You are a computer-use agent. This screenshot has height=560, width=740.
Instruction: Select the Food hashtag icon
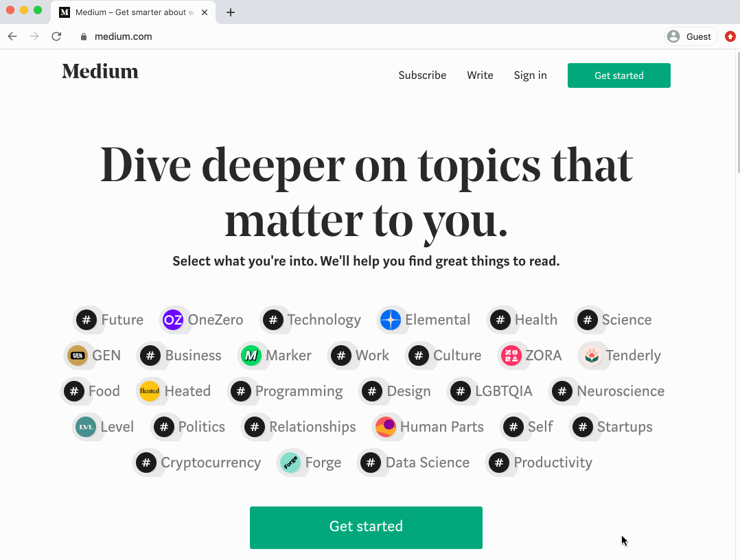click(x=74, y=391)
